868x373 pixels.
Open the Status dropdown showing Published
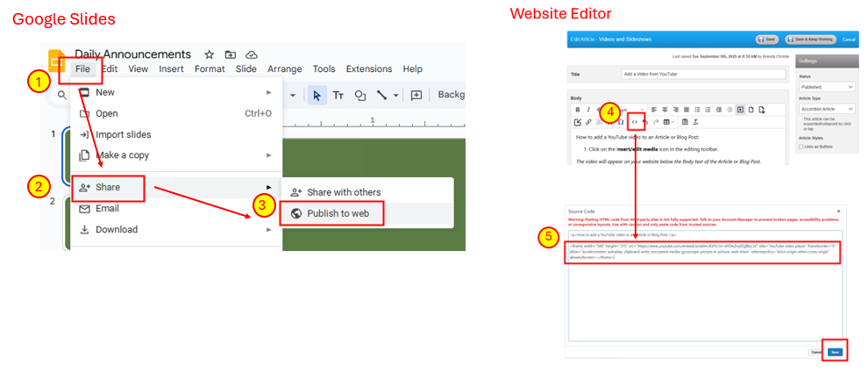[x=827, y=87]
